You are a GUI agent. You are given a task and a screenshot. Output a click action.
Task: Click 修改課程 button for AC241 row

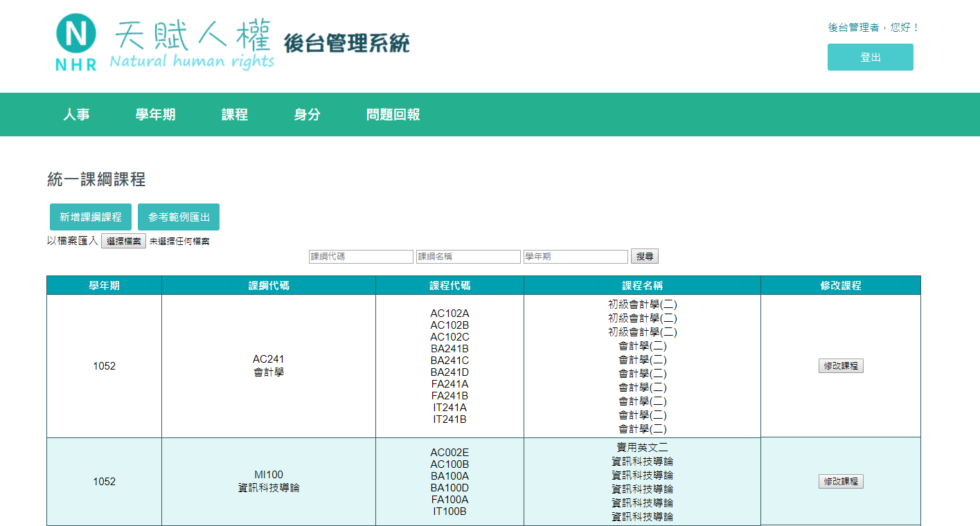point(841,366)
